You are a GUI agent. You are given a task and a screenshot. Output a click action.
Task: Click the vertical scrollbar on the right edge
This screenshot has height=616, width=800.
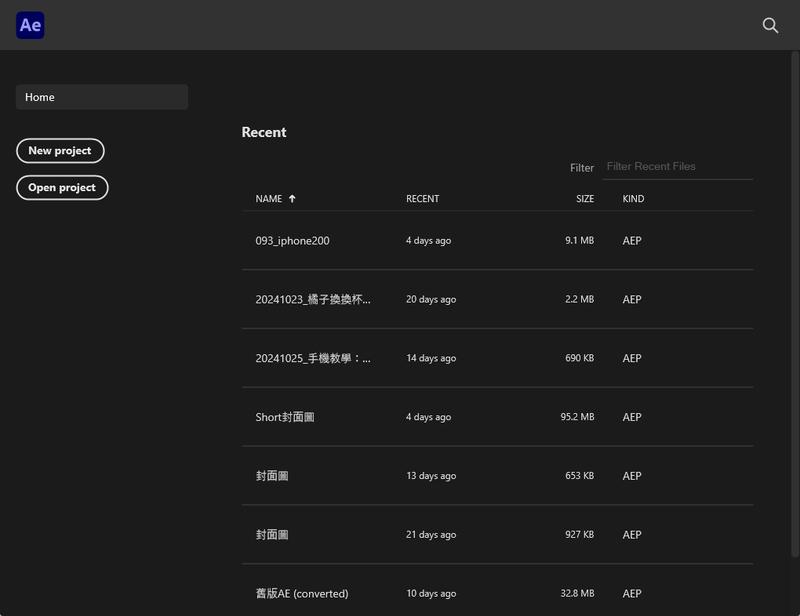[795, 300]
